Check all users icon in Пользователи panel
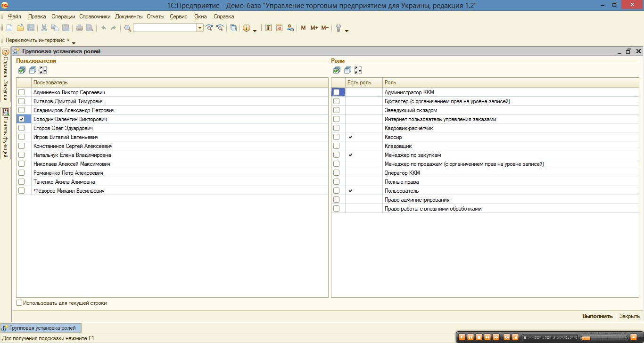The image size is (644, 343). pos(22,70)
